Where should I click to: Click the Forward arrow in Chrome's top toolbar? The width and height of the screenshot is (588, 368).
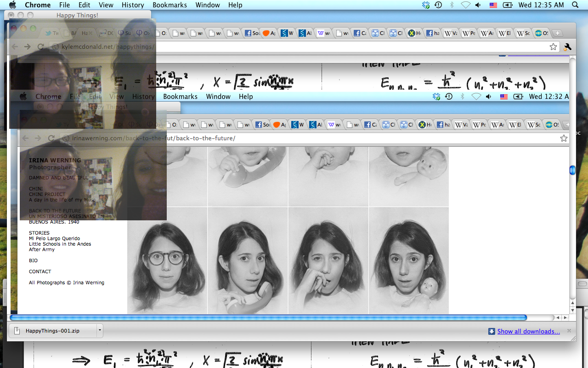coord(27,47)
